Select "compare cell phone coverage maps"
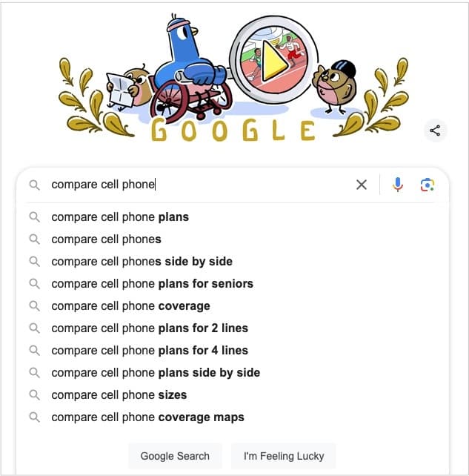The height and width of the screenshot is (476, 469). tap(147, 417)
